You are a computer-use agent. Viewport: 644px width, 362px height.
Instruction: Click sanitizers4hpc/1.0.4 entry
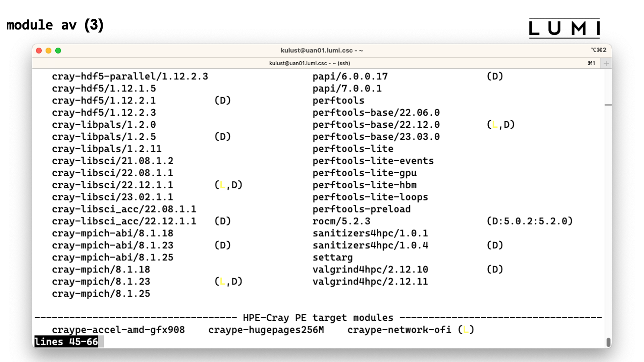370,245
